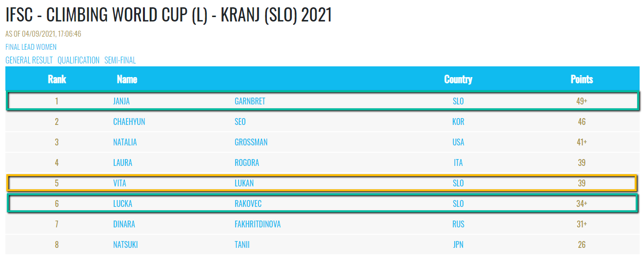Open athlete JANJA first name link
This screenshot has width=644, height=263.
click(121, 101)
